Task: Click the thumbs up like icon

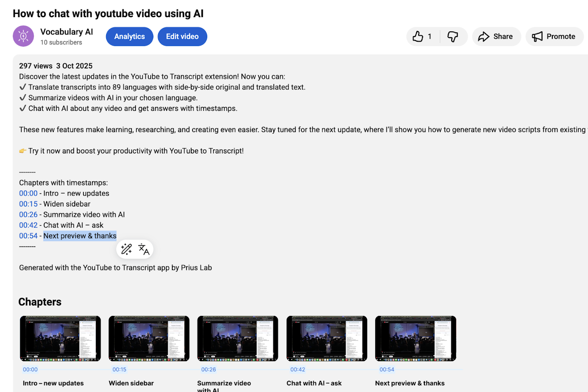Action: coord(418,37)
